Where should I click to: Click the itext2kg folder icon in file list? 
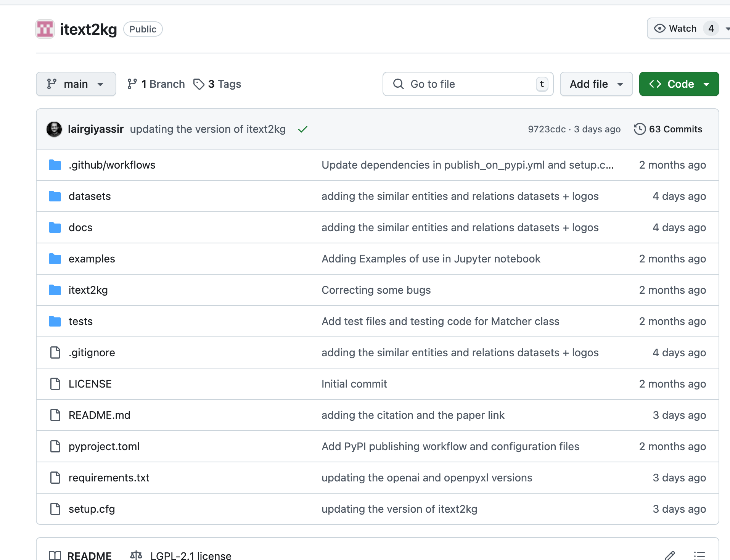point(55,290)
